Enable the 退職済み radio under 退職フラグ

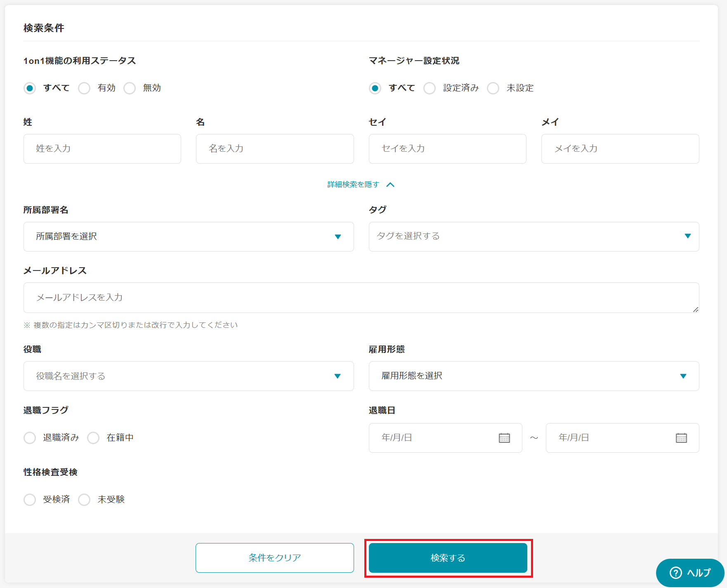[x=30, y=438]
